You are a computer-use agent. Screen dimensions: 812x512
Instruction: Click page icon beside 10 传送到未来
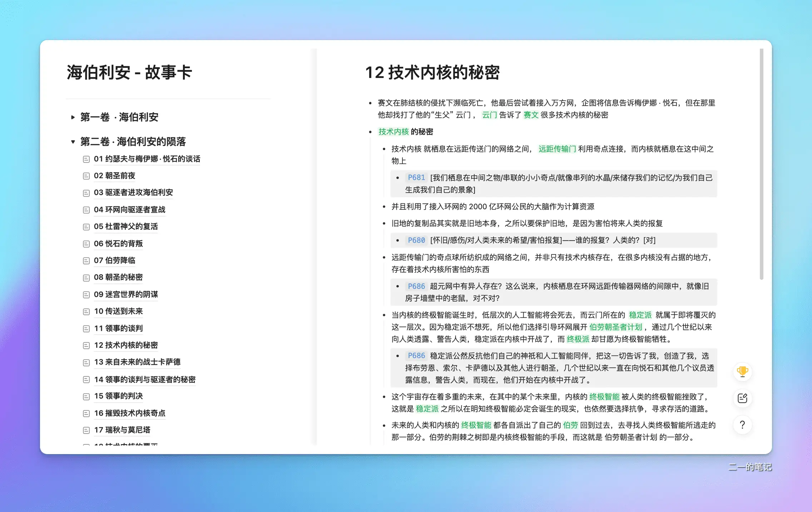click(x=86, y=312)
